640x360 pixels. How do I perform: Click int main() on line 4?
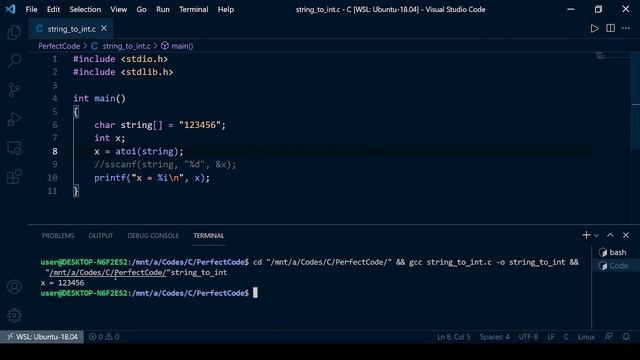(100, 98)
